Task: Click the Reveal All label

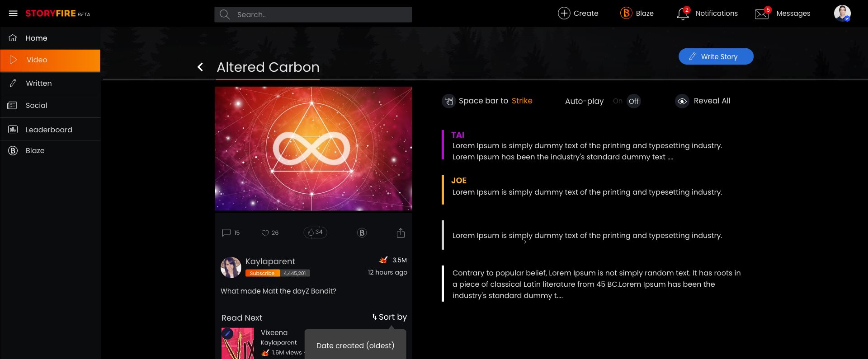Action: pos(712,101)
